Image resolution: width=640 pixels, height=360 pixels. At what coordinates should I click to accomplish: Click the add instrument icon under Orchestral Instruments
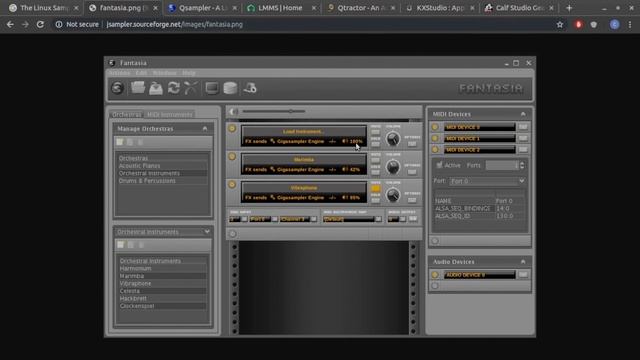(120, 245)
